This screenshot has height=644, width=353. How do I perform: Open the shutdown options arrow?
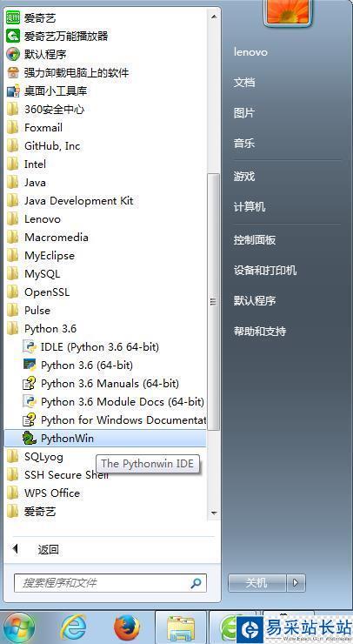[x=296, y=582]
